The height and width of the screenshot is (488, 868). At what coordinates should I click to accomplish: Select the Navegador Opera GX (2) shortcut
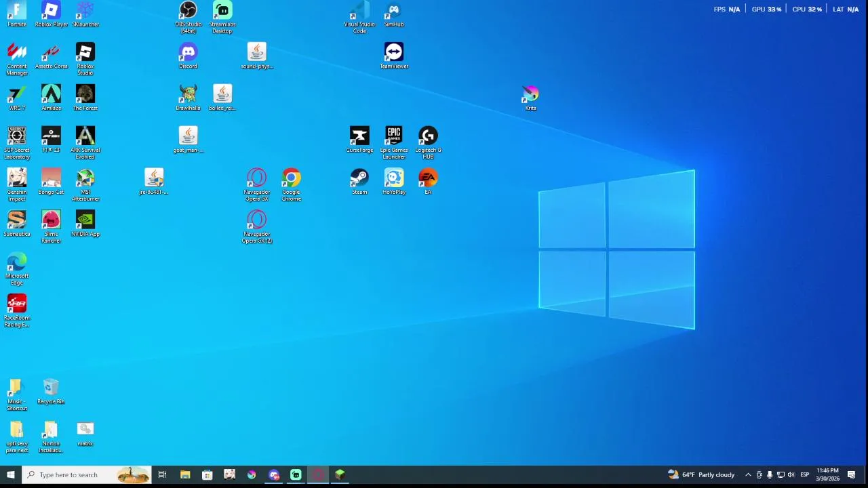[256, 228]
